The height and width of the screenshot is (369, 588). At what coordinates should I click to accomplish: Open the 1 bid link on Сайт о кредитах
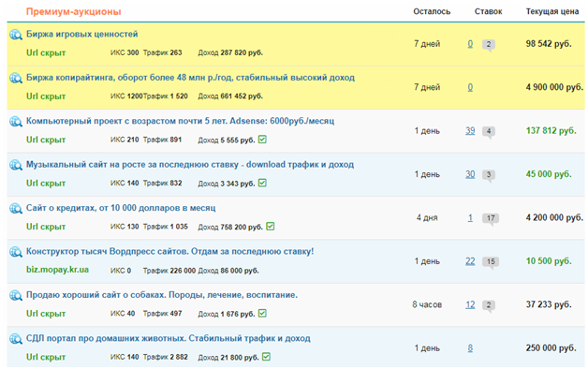click(x=470, y=218)
